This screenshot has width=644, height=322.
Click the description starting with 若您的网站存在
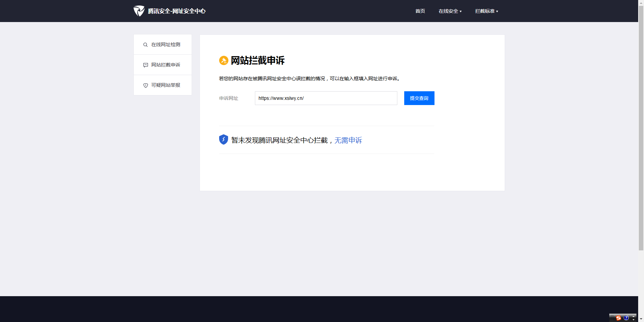click(x=310, y=79)
